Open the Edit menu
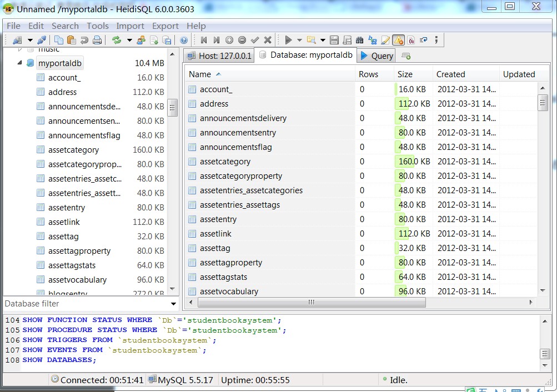This screenshot has width=557, height=392. [x=36, y=26]
